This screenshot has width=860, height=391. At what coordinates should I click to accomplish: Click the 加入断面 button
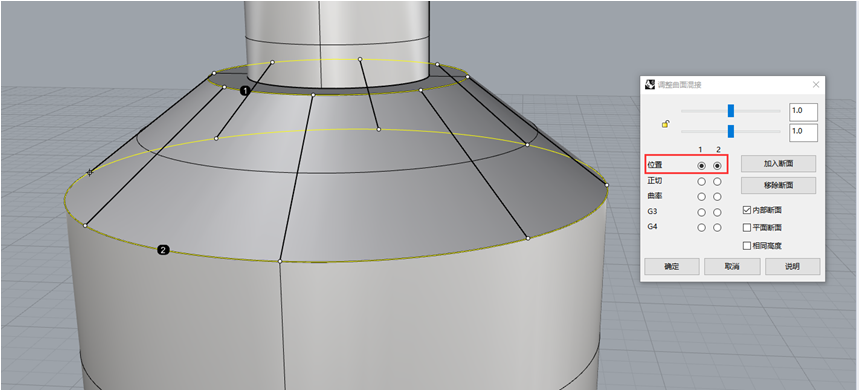coord(778,163)
